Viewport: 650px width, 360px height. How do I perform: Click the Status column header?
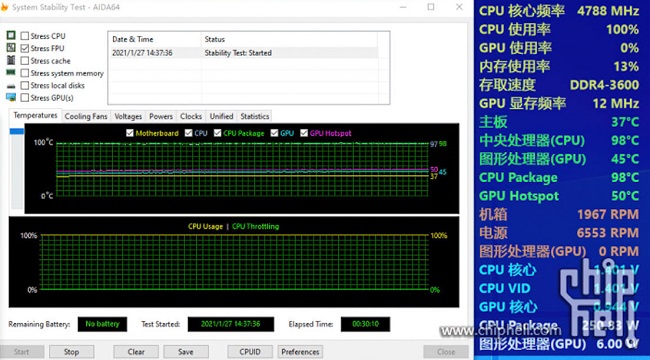(x=289, y=39)
